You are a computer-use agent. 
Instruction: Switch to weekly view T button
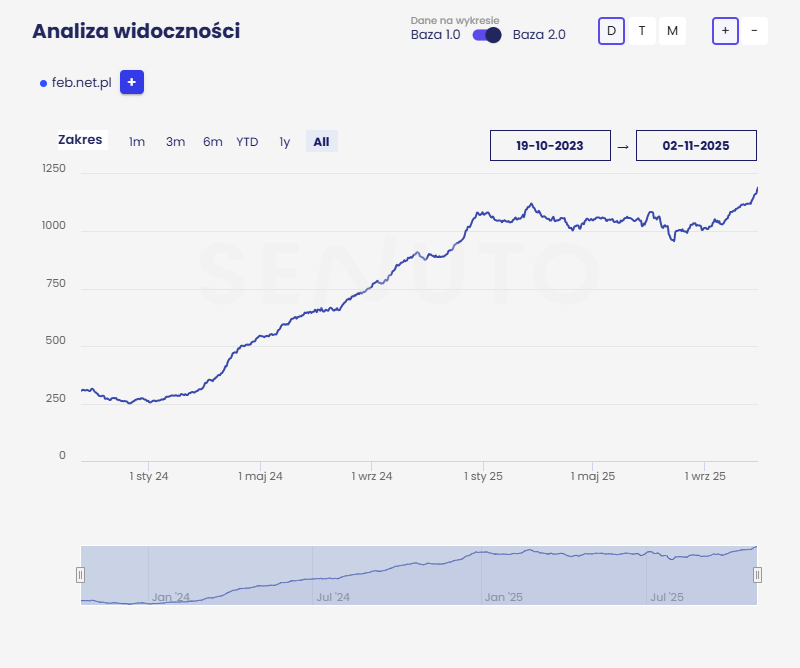click(x=641, y=31)
